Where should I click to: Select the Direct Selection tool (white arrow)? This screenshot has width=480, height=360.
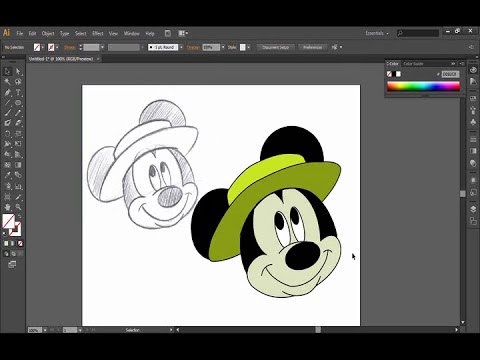click(x=18, y=71)
